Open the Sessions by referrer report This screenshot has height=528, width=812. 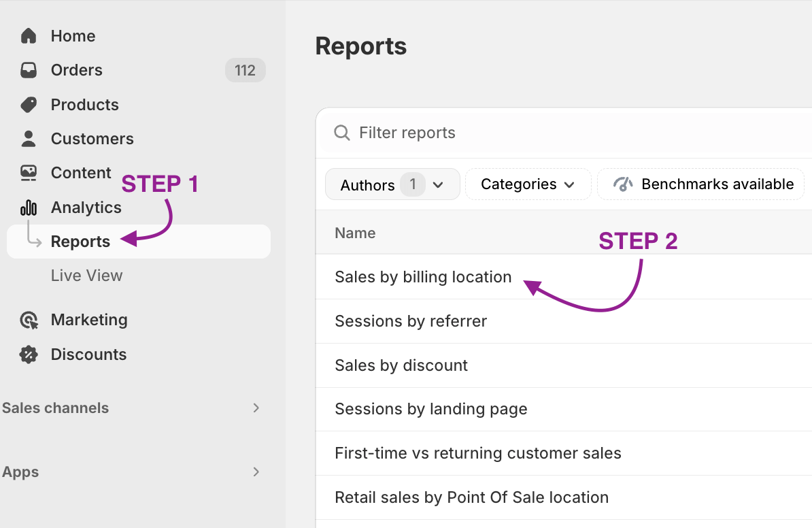(411, 321)
